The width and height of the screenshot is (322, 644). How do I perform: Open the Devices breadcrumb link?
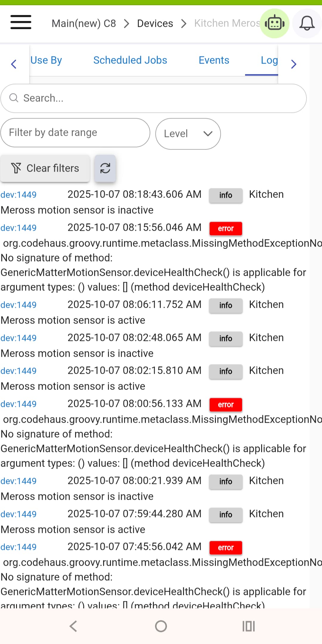pos(155,23)
